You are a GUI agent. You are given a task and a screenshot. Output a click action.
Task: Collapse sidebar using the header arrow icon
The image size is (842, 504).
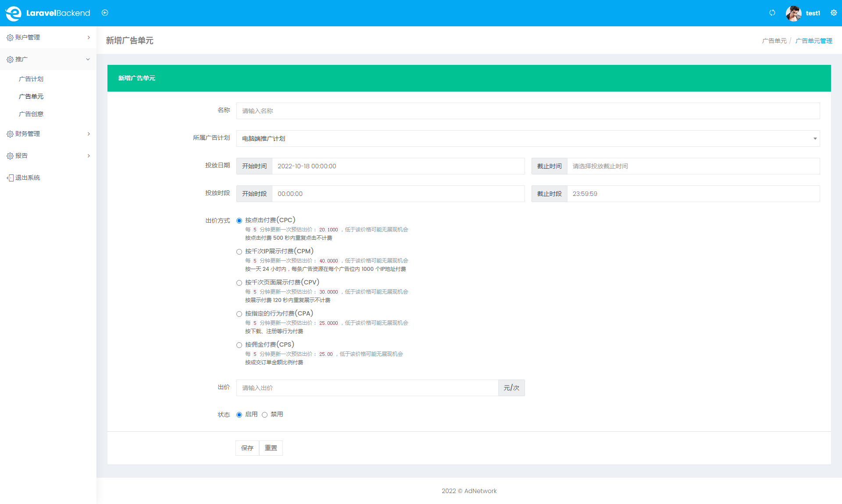click(105, 13)
